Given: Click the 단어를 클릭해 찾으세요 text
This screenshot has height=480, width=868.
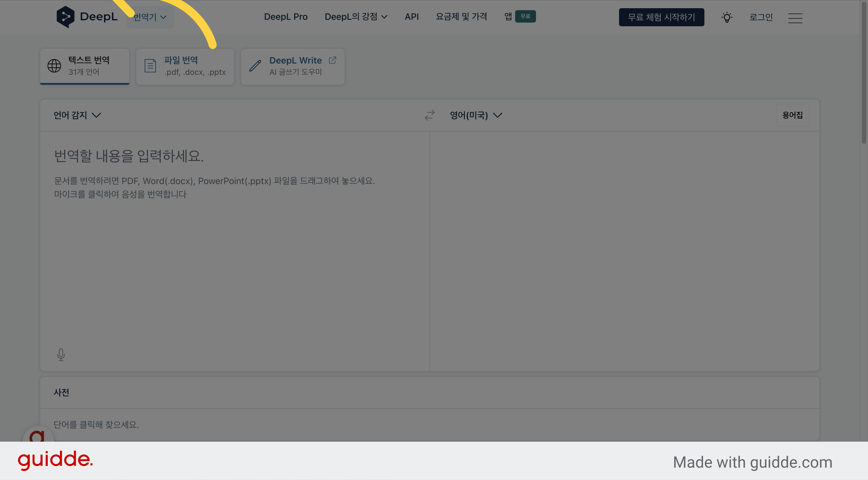Looking at the screenshot, I should coord(96,424).
